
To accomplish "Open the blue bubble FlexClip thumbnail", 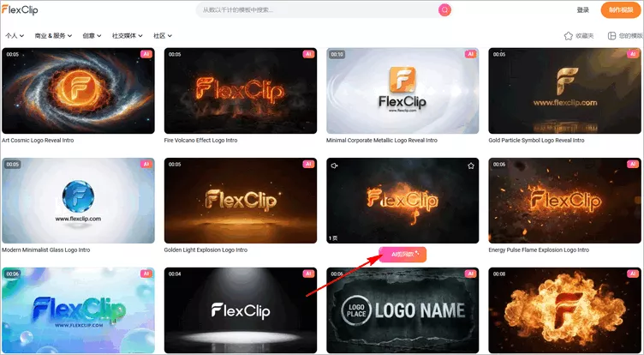I will pos(78,310).
